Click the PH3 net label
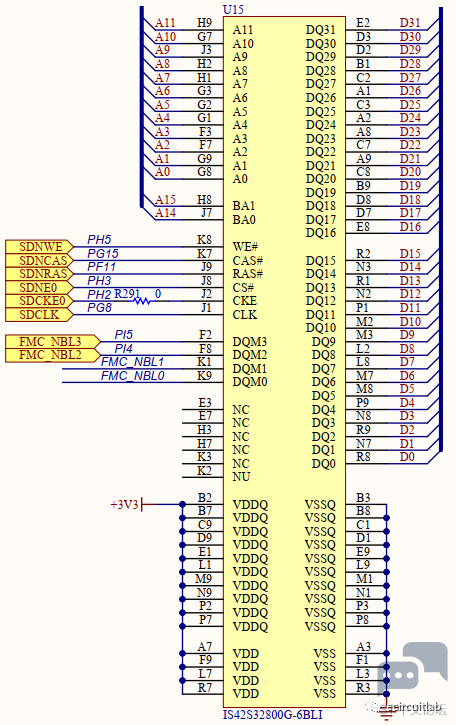 99,281
